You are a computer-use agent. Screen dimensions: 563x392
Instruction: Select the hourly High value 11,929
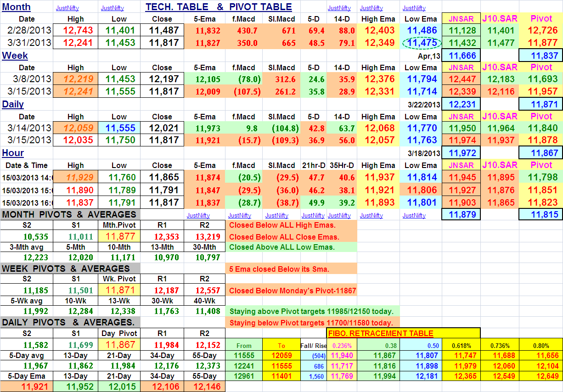[x=76, y=177]
